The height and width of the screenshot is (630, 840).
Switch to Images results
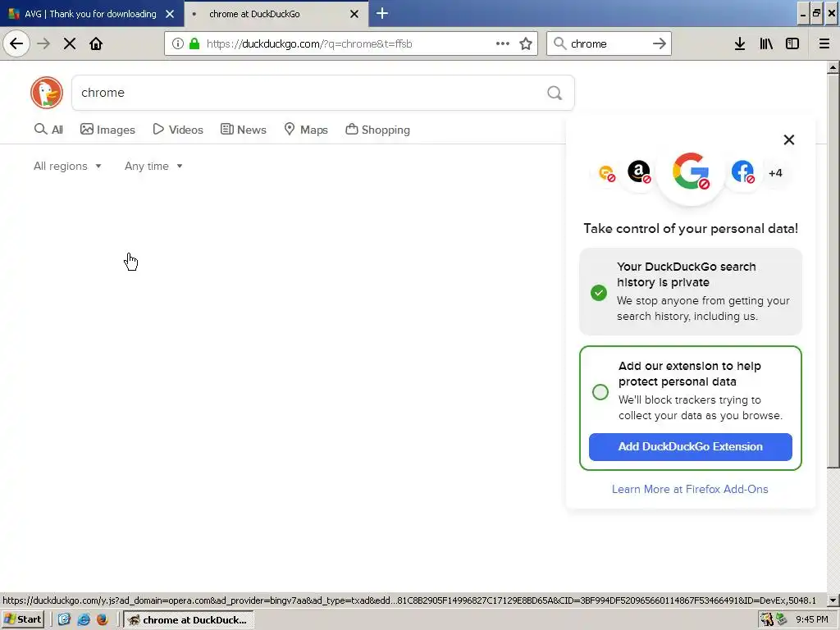[x=107, y=130]
